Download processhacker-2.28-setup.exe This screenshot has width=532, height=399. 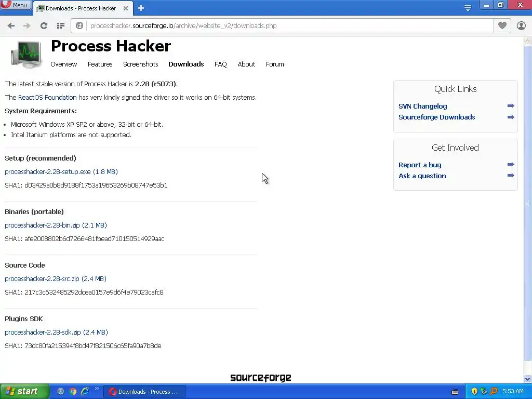click(x=61, y=171)
